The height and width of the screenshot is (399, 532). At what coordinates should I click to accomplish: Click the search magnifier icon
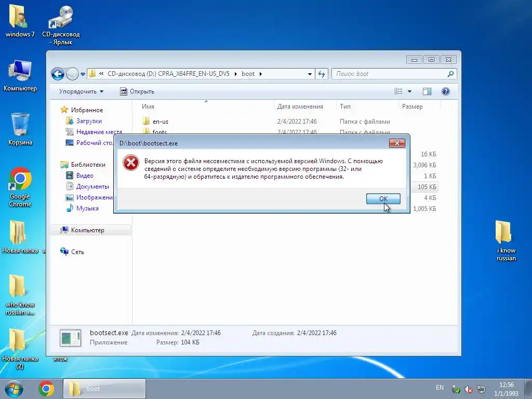[x=450, y=74]
